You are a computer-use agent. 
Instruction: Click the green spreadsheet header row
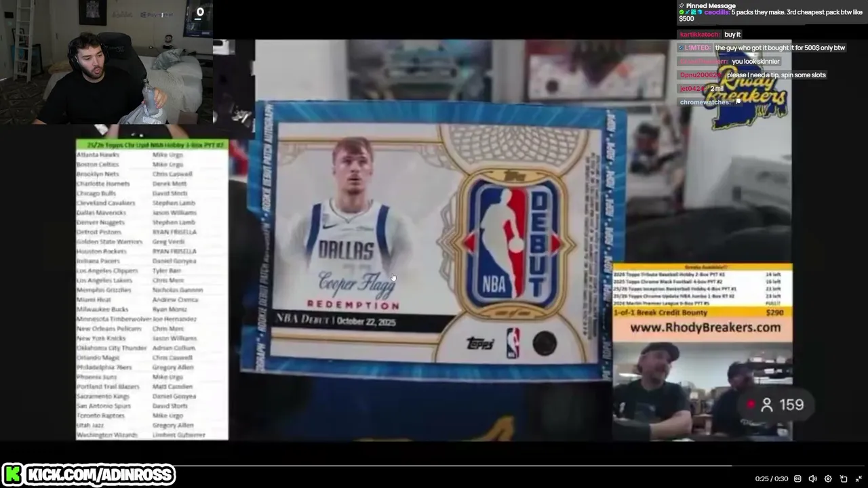(x=152, y=144)
